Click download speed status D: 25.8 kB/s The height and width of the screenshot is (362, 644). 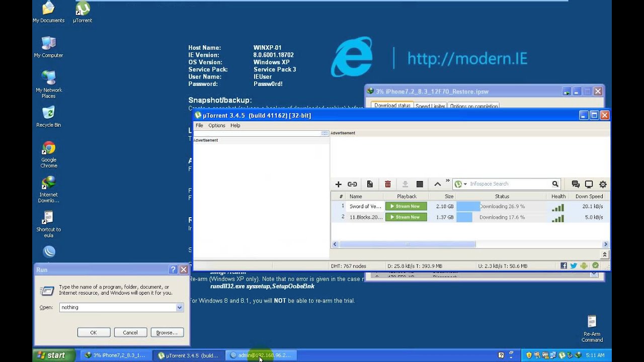pyautogui.click(x=415, y=266)
